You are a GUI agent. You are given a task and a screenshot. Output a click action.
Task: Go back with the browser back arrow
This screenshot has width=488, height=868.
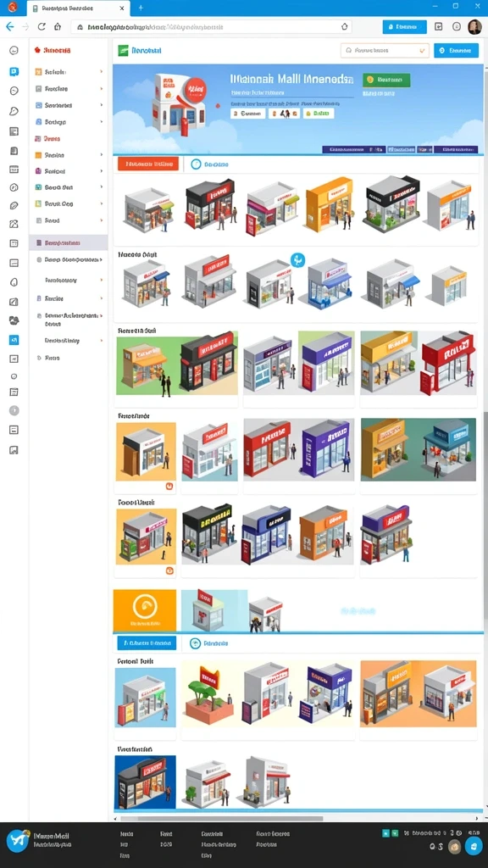click(x=10, y=26)
